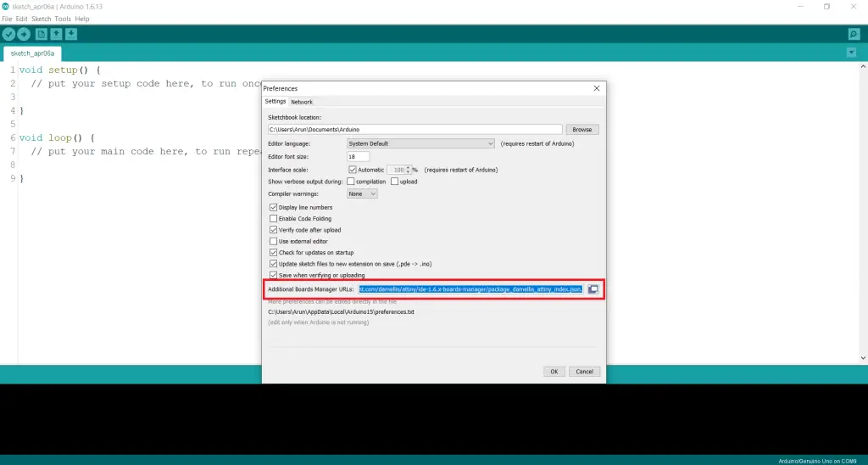Click Browse for sketchbook location
The image size is (868, 465).
pos(581,130)
